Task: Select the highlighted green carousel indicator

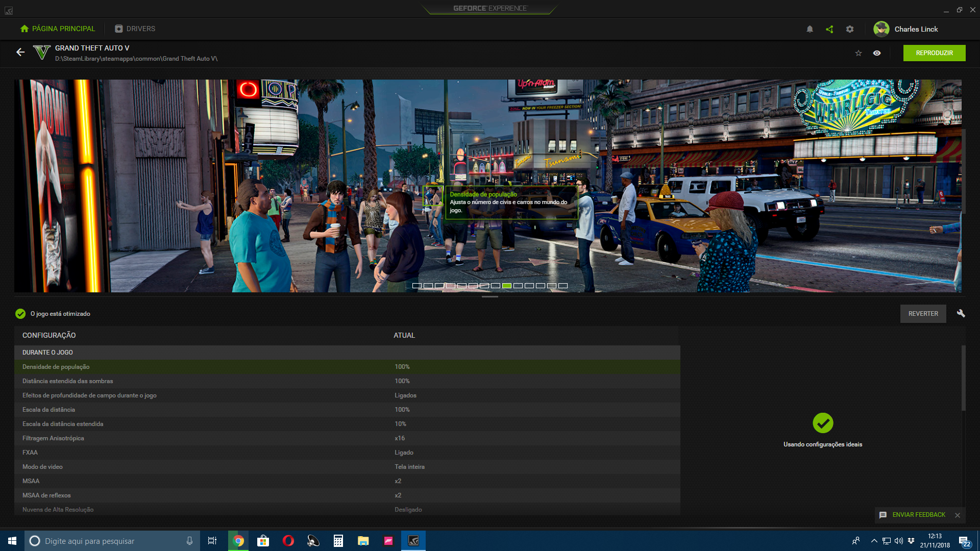Action: coord(507,286)
